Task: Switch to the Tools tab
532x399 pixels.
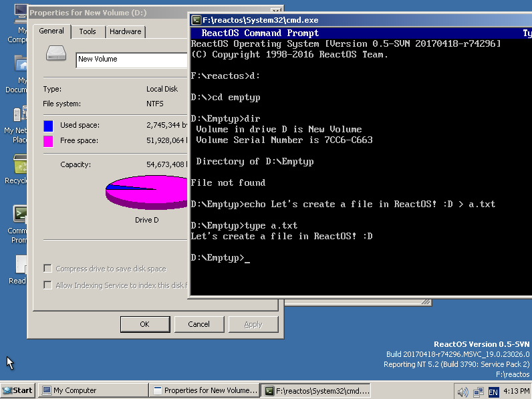Action: (88, 31)
